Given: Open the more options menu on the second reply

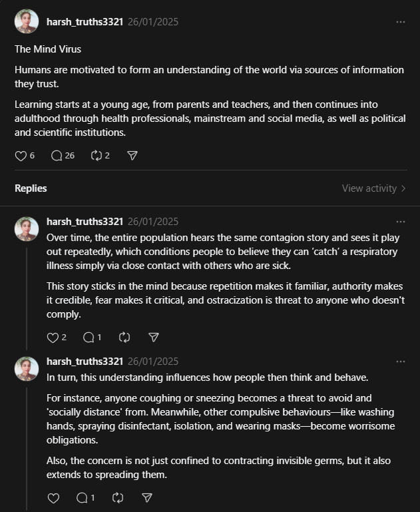Looking at the screenshot, I should [x=401, y=362].
